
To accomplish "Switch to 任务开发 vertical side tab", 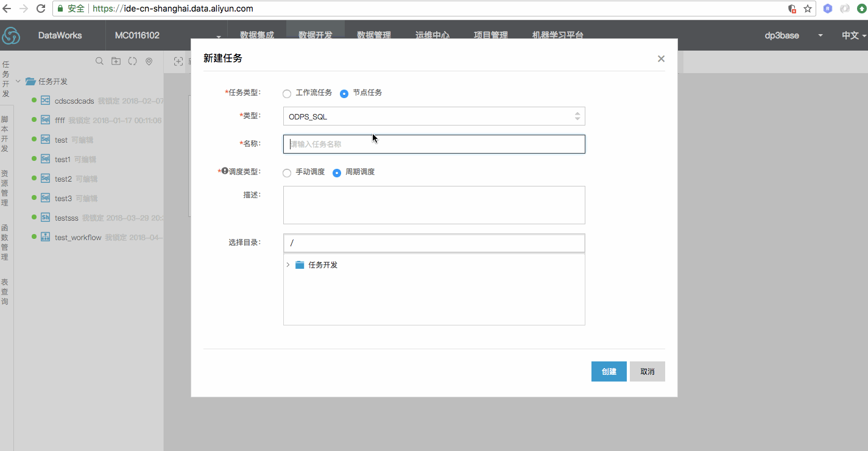I will [5, 79].
